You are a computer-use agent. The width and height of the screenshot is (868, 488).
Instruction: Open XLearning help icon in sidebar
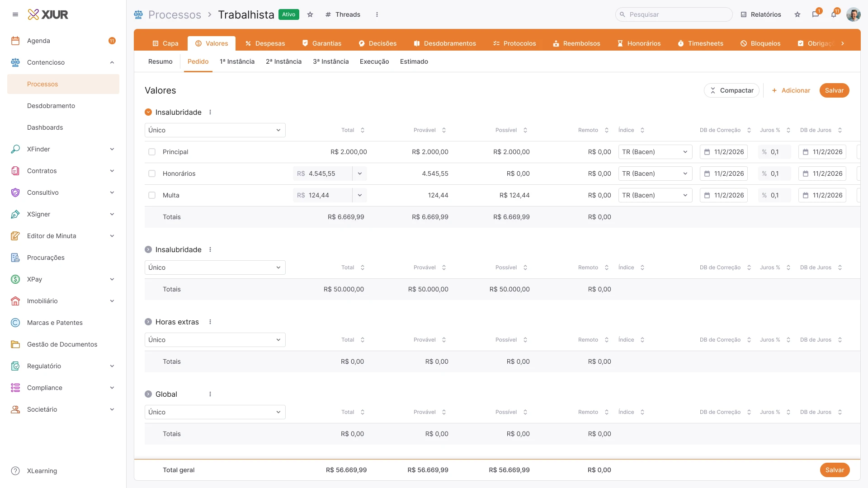coord(15,471)
